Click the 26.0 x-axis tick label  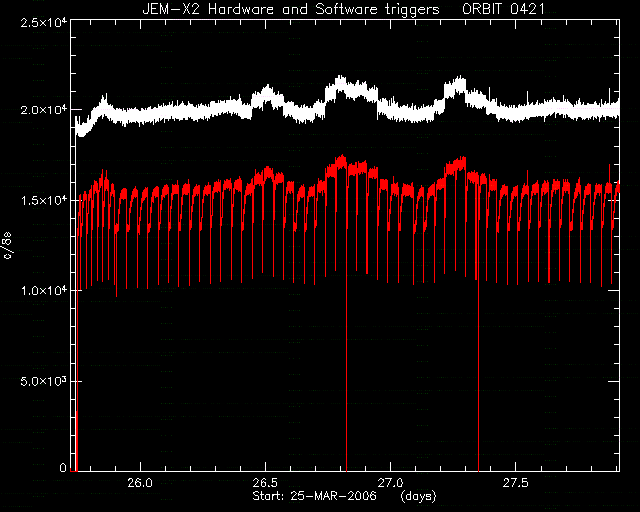click(140, 483)
